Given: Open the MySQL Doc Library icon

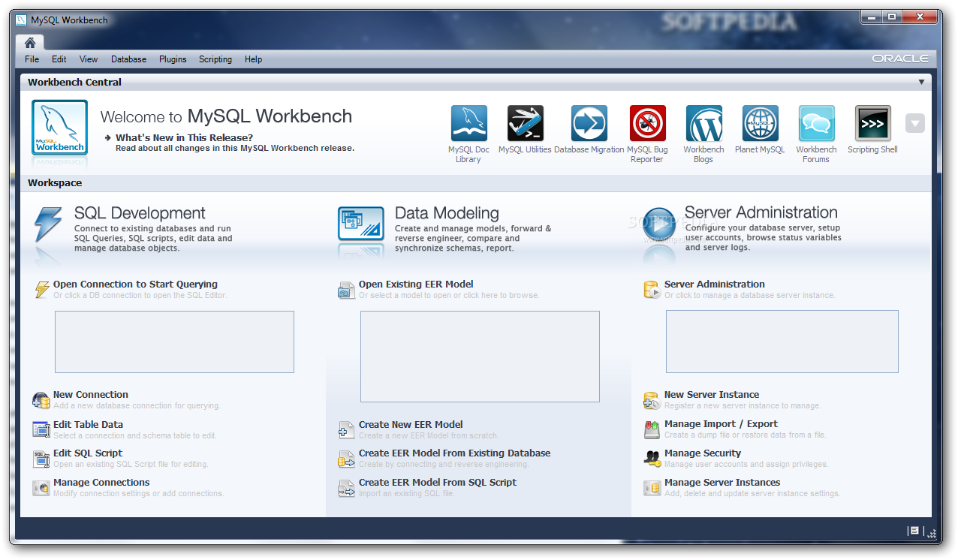Looking at the screenshot, I should pyautogui.click(x=468, y=123).
